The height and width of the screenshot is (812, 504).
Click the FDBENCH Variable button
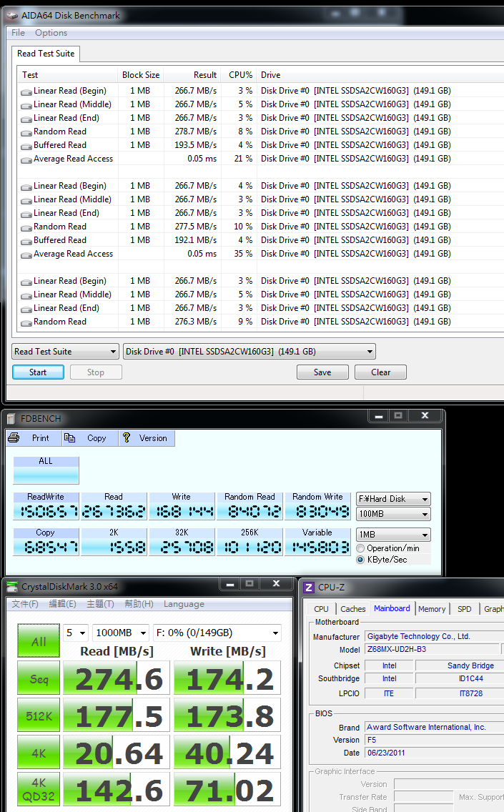317,542
